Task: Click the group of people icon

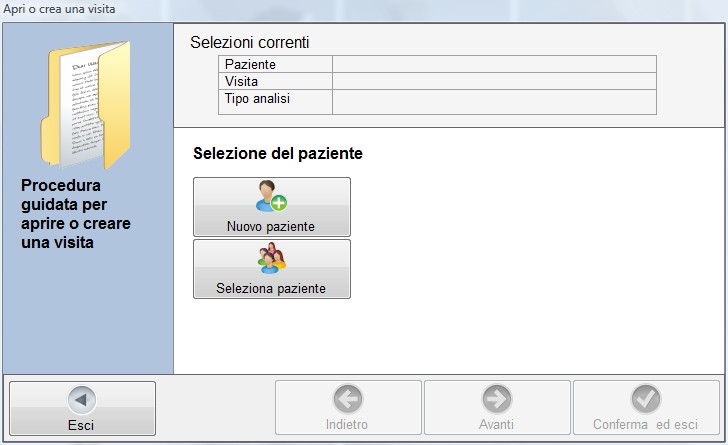Action: (x=272, y=258)
